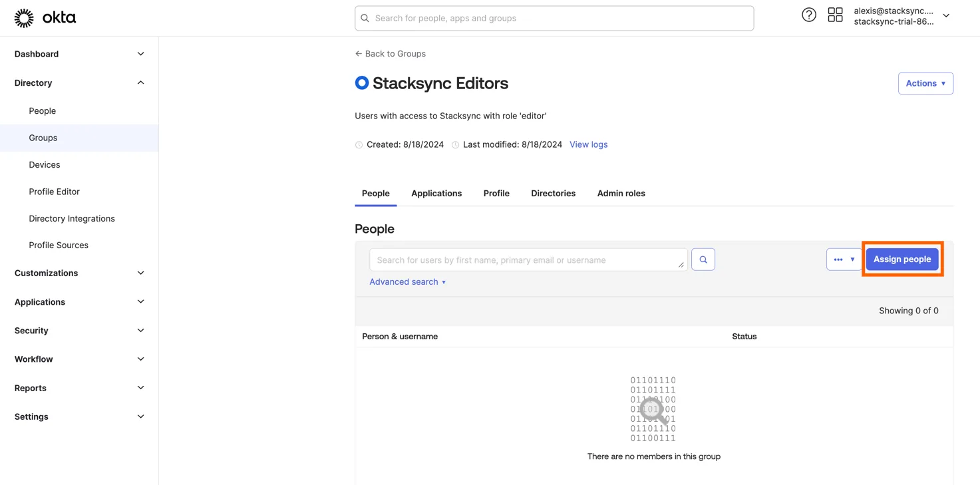Expand the Workflow section

pyautogui.click(x=79, y=359)
